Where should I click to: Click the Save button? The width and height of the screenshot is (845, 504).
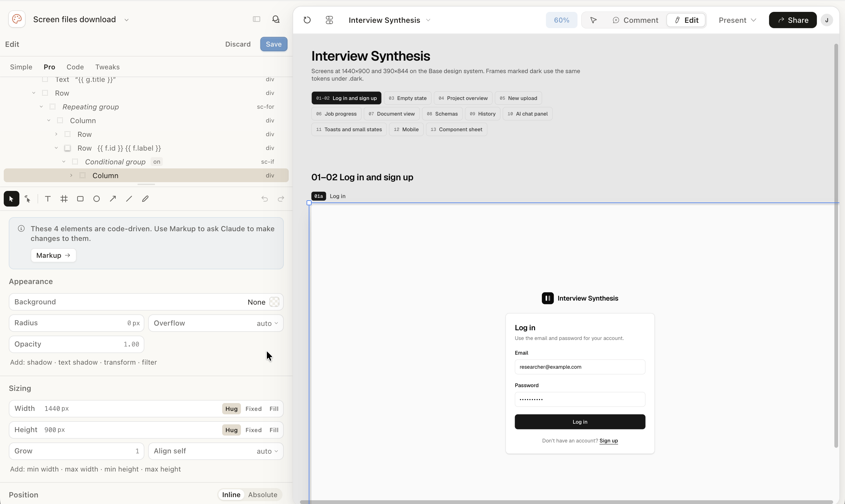(x=274, y=44)
